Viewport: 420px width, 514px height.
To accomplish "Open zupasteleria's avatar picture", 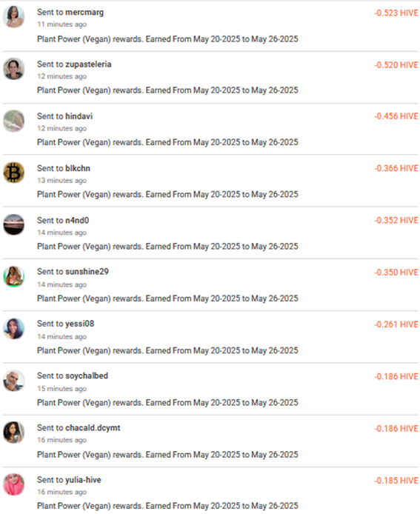I will click(x=14, y=69).
